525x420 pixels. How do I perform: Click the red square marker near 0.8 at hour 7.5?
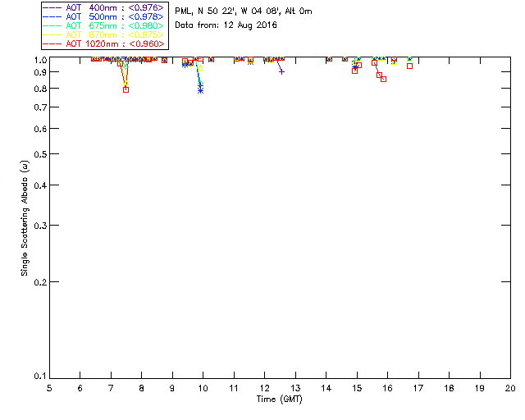[x=126, y=89]
